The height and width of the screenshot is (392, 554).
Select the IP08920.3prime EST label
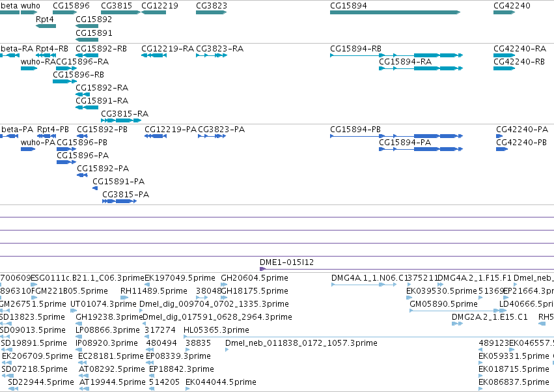[x=107, y=343]
